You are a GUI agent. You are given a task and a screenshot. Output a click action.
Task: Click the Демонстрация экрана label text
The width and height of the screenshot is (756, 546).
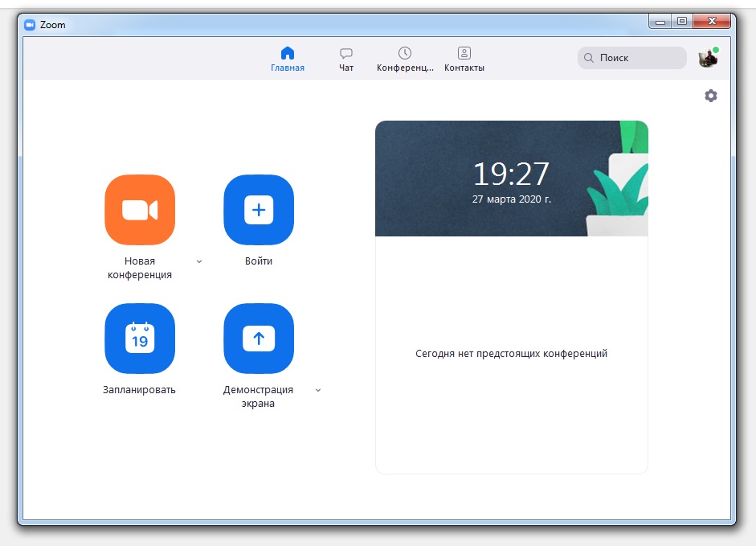[x=258, y=396]
